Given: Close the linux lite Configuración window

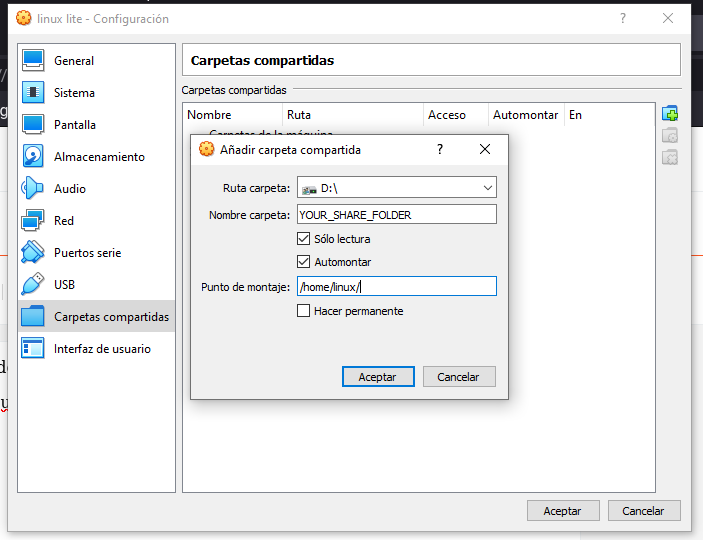Looking at the screenshot, I should [668, 18].
